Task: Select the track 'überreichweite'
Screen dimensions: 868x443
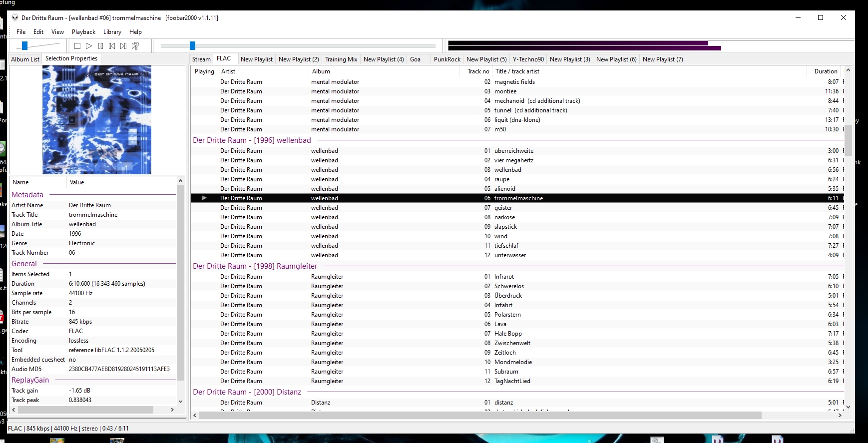Action: pos(517,151)
